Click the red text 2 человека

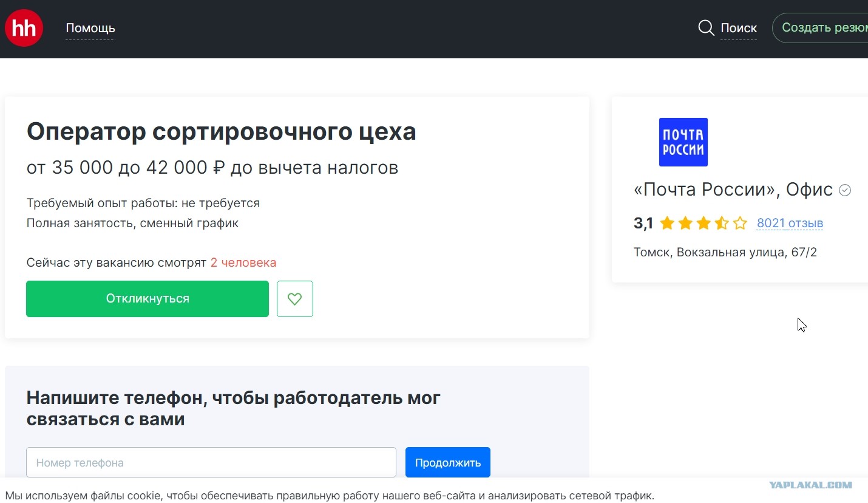pos(243,263)
